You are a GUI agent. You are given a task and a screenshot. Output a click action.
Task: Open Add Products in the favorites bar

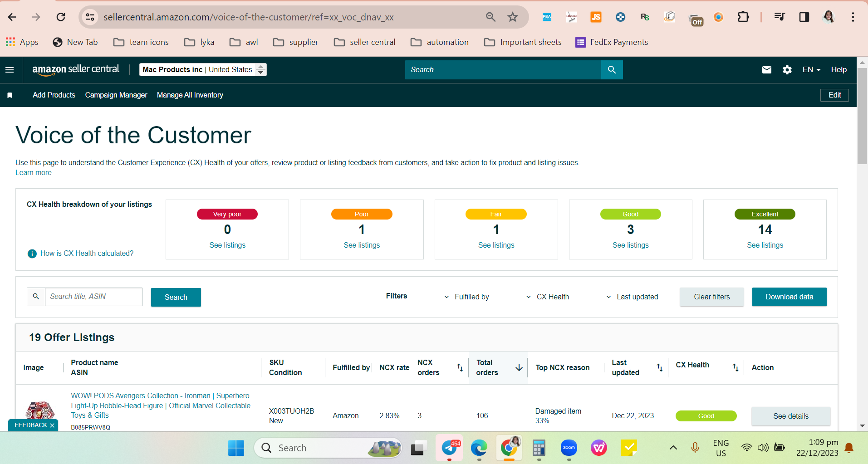pos(54,95)
